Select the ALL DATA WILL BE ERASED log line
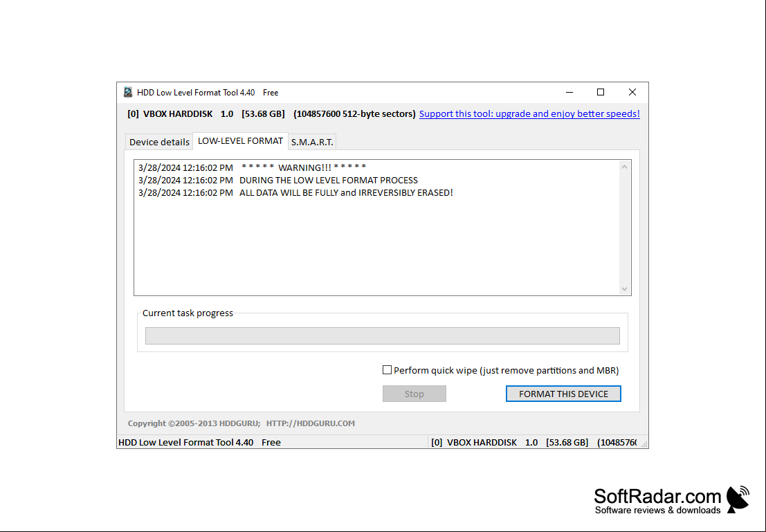Image resolution: width=766 pixels, height=532 pixels. pos(295,193)
